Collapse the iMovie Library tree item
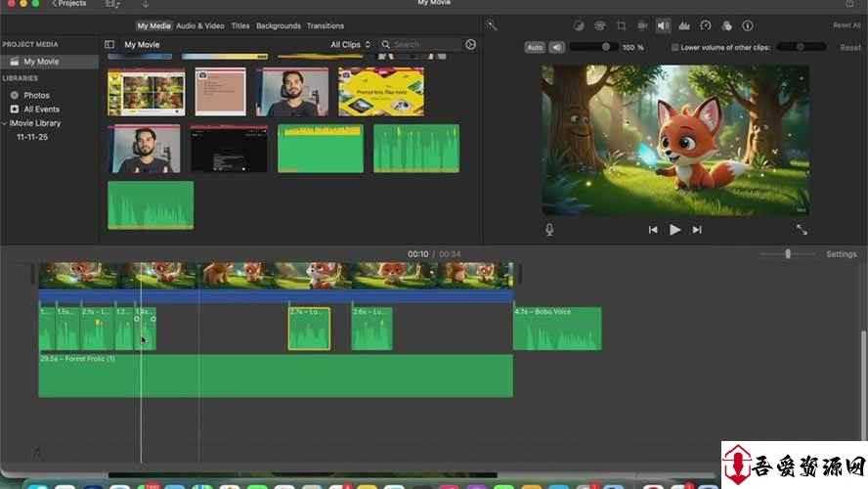The height and width of the screenshot is (489, 868). (4, 123)
